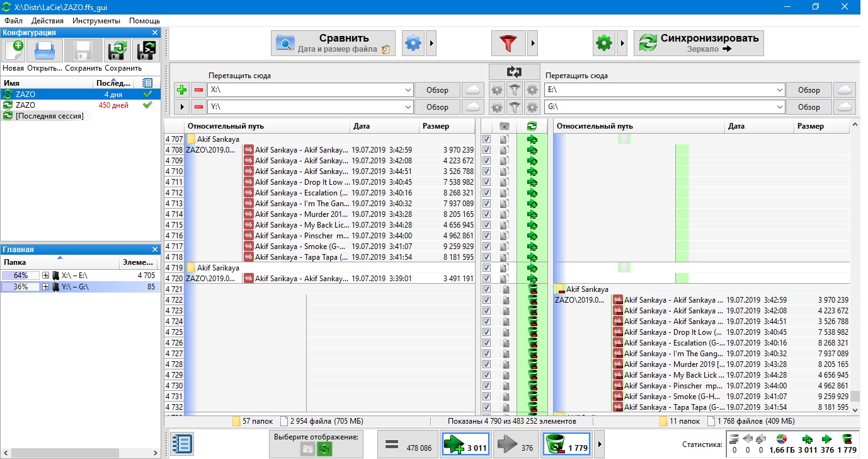Open the Инструменты menu
This screenshot has width=868, height=459.
96,21
